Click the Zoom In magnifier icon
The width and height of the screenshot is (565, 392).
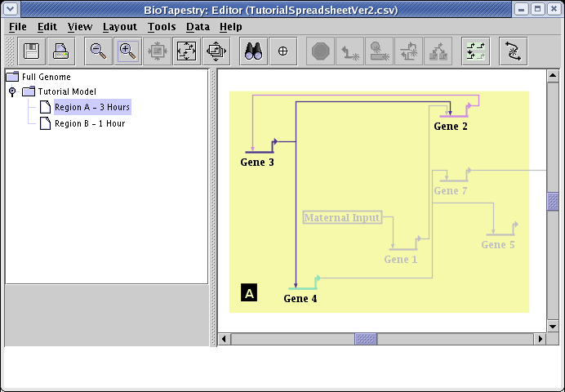[127, 51]
